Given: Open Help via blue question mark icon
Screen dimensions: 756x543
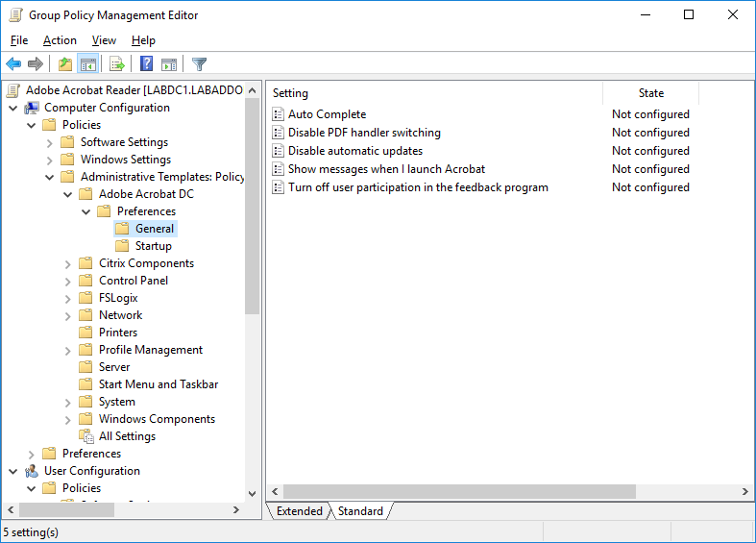Looking at the screenshot, I should [x=146, y=64].
